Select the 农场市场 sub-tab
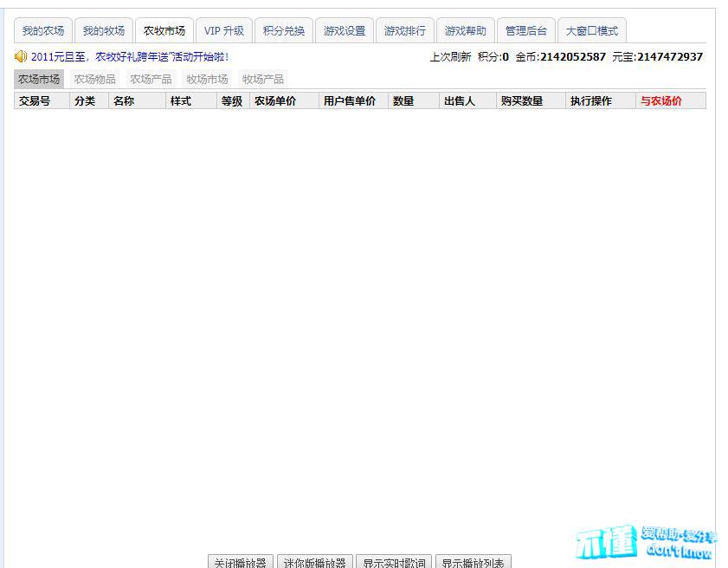728x568 pixels. click(39, 79)
